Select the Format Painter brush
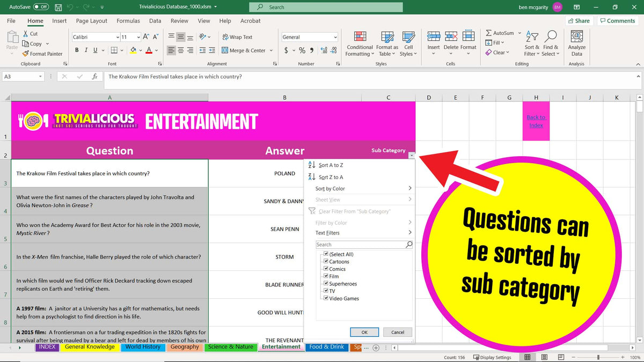Screen dimensions: 644x362 point(26,54)
